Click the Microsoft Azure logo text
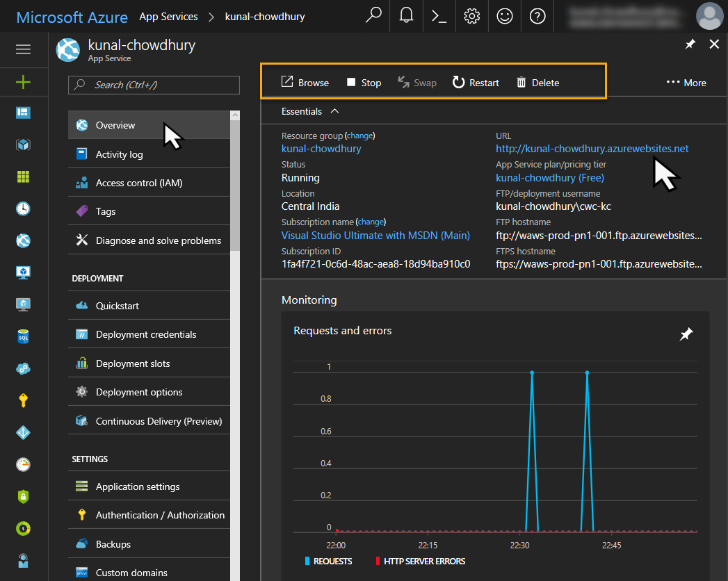728x581 pixels. (72, 17)
